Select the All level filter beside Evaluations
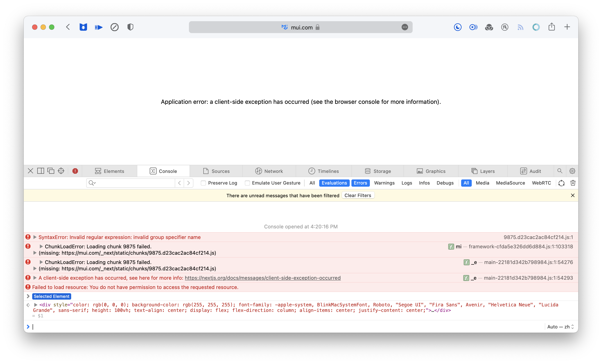Screen dimensions: 602x364 tap(312, 183)
